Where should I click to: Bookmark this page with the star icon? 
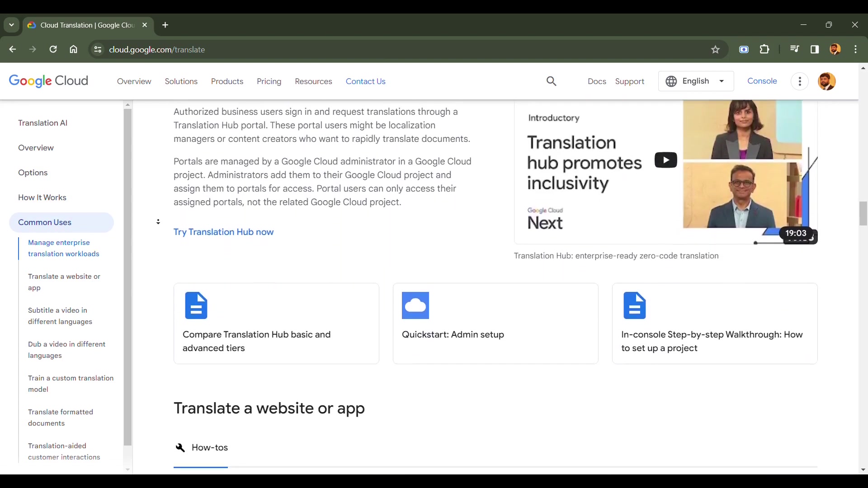click(x=716, y=49)
